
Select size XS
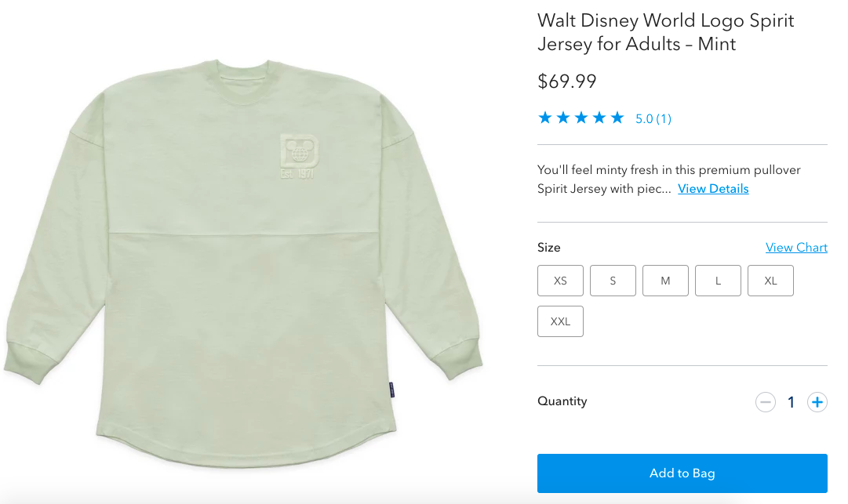(560, 281)
